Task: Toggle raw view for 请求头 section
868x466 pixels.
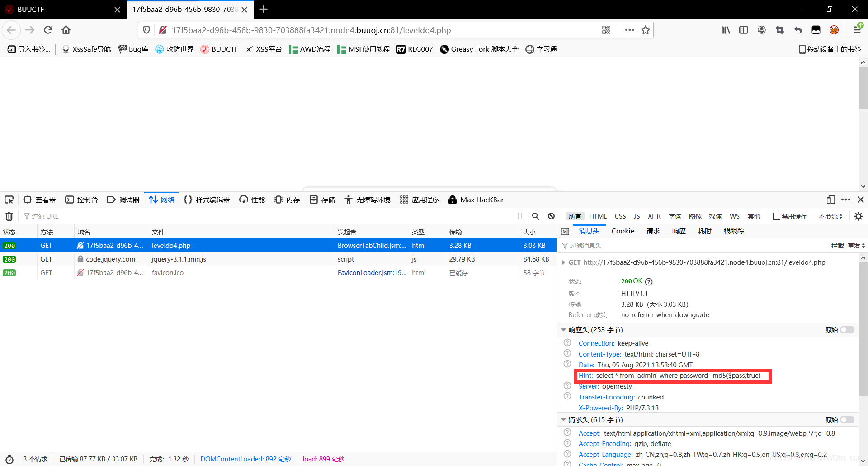Action: point(847,420)
